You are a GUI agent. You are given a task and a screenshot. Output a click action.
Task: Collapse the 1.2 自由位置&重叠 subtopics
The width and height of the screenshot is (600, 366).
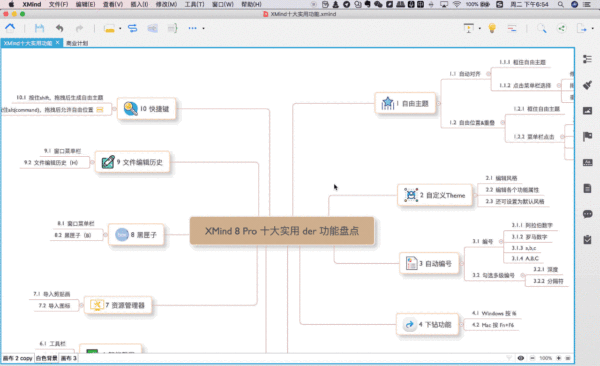pos(502,123)
